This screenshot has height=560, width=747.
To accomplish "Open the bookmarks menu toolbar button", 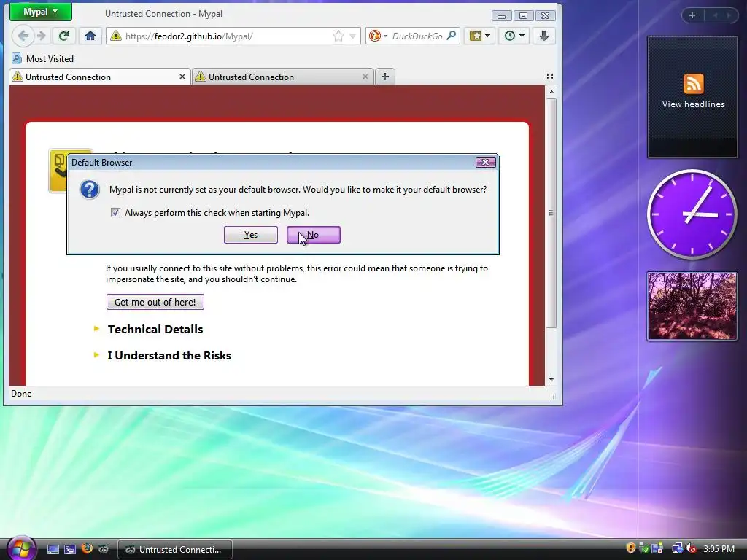I will [480, 36].
